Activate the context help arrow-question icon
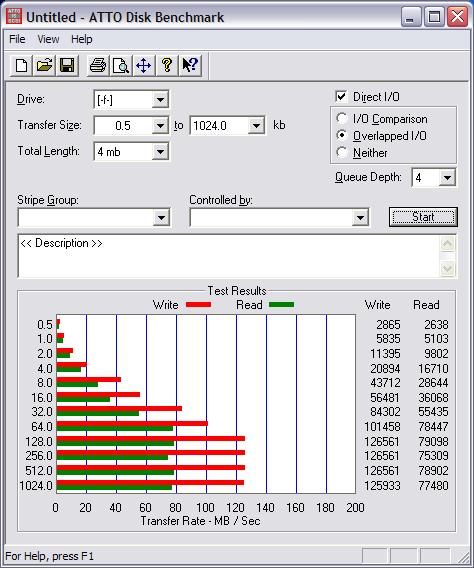The width and height of the screenshot is (474, 568). click(x=190, y=66)
